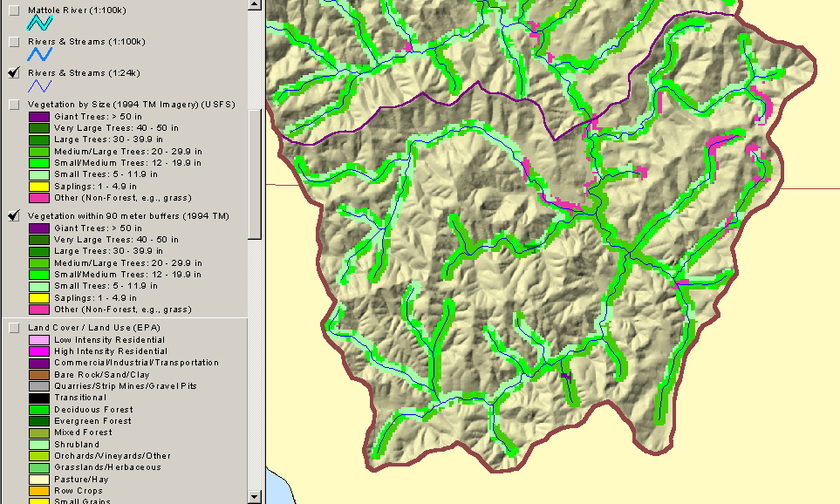
Task: Click the Pasture/Hay pale yellow swatch
Action: [x=39, y=480]
